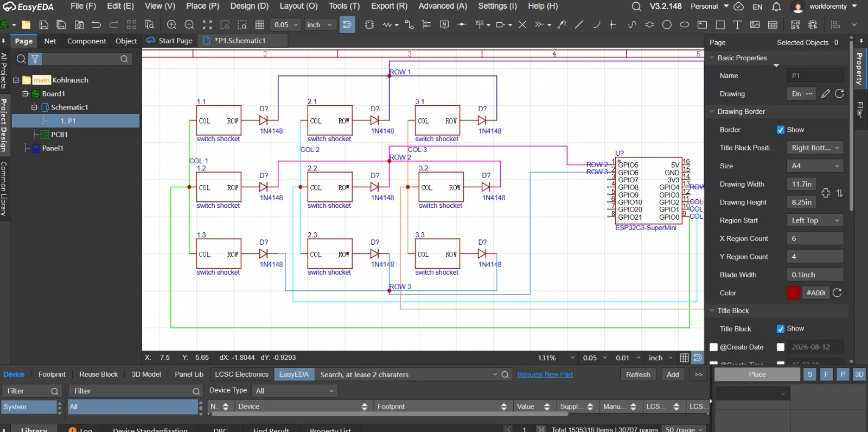Image resolution: width=868 pixels, height=432 pixels.
Task: Switch to the Net tab
Action: click(x=50, y=41)
